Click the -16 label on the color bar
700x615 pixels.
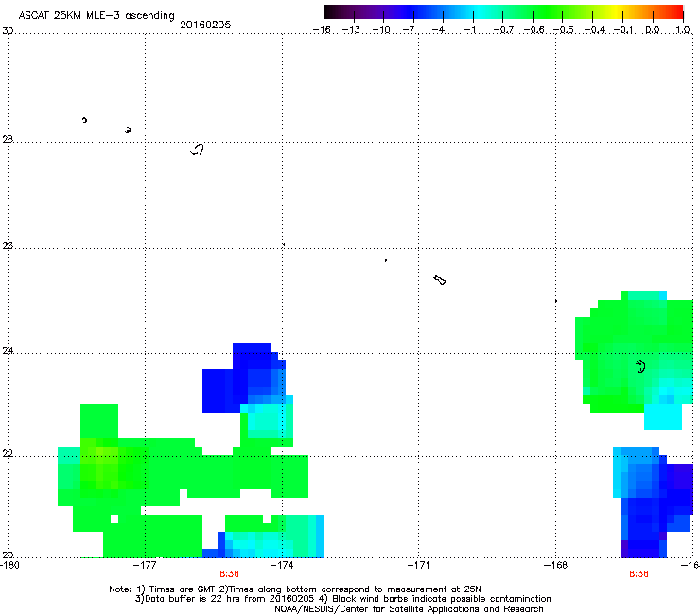322,30
